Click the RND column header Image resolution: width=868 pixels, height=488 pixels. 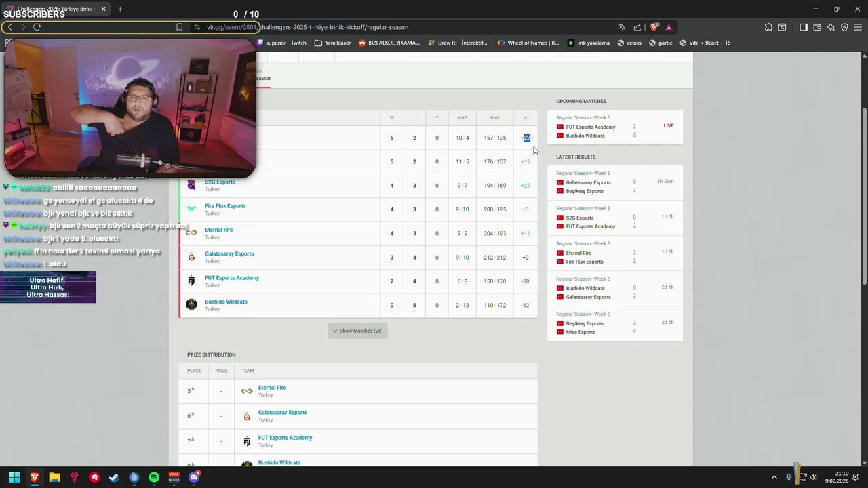tap(494, 118)
